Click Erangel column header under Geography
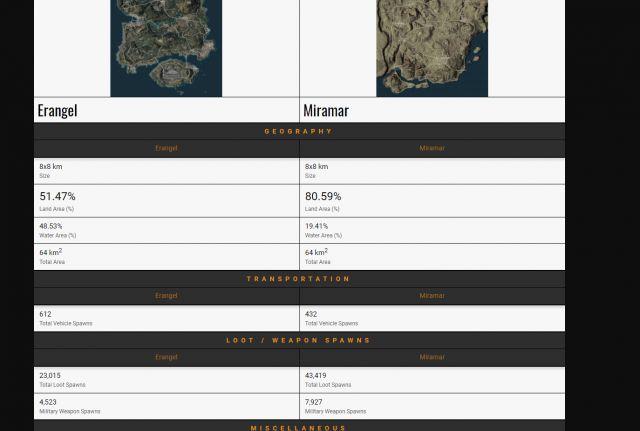Image resolution: width=640 pixels, height=431 pixels. point(166,148)
